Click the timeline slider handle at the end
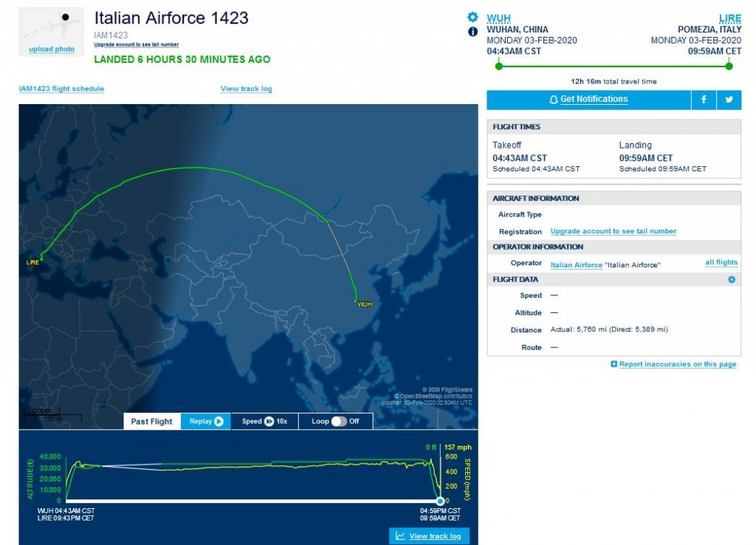This screenshot has height=545, width=756. [439, 501]
